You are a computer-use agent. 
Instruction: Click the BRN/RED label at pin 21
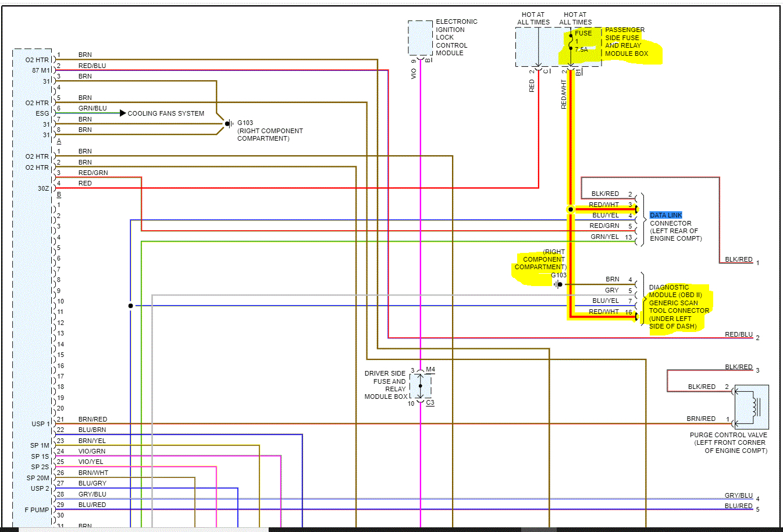point(93,419)
